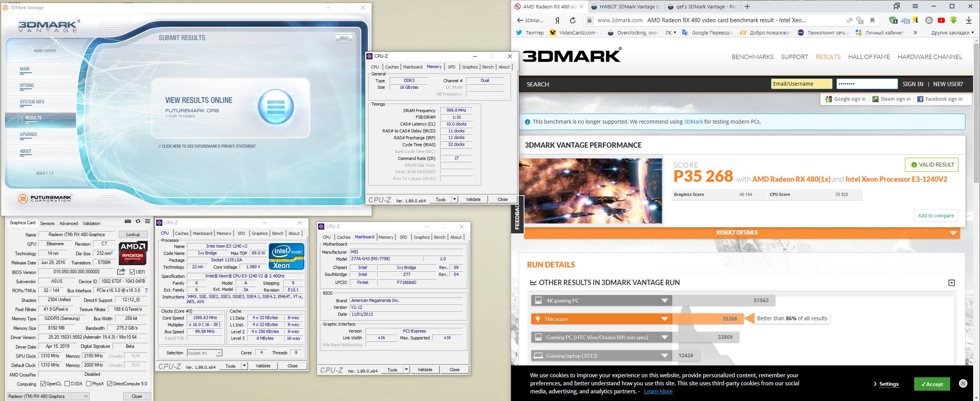Click the Lookup button in GPU-Z
Screen dimensions: 980x401
tap(133, 235)
